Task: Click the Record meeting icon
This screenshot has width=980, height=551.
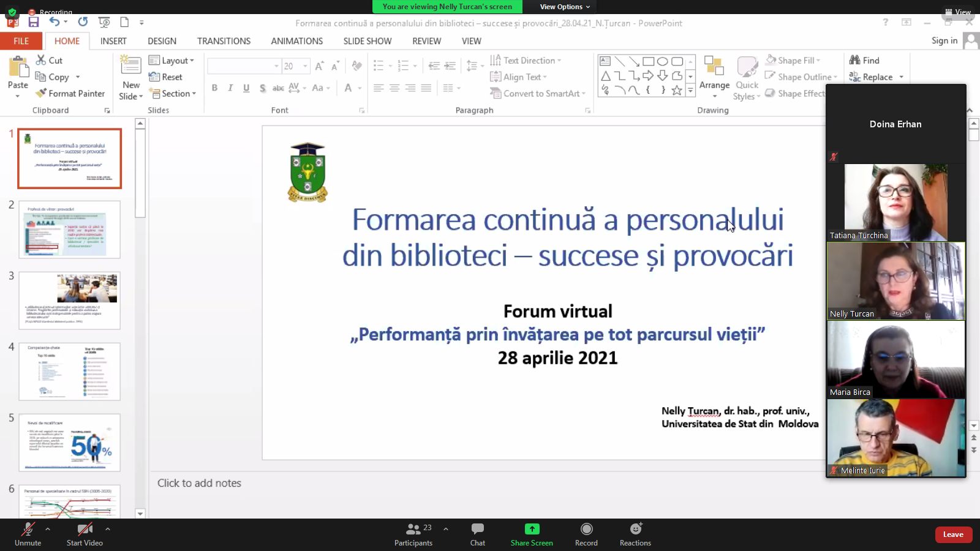Action: 586,534
